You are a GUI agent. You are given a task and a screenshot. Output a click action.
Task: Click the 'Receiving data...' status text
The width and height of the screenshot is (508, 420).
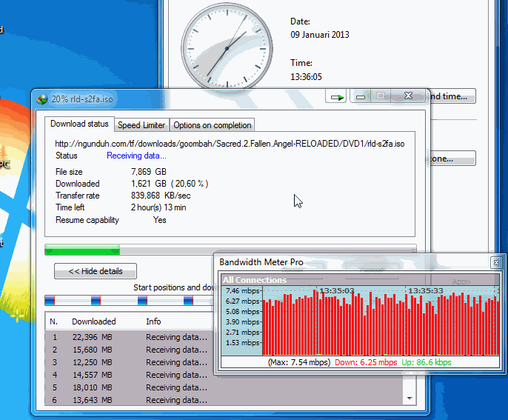136,156
